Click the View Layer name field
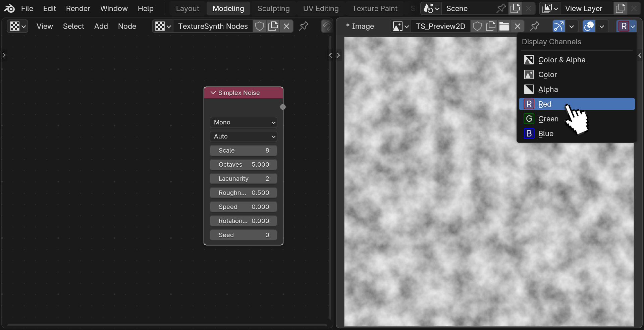644x330 pixels. [587, 8]
